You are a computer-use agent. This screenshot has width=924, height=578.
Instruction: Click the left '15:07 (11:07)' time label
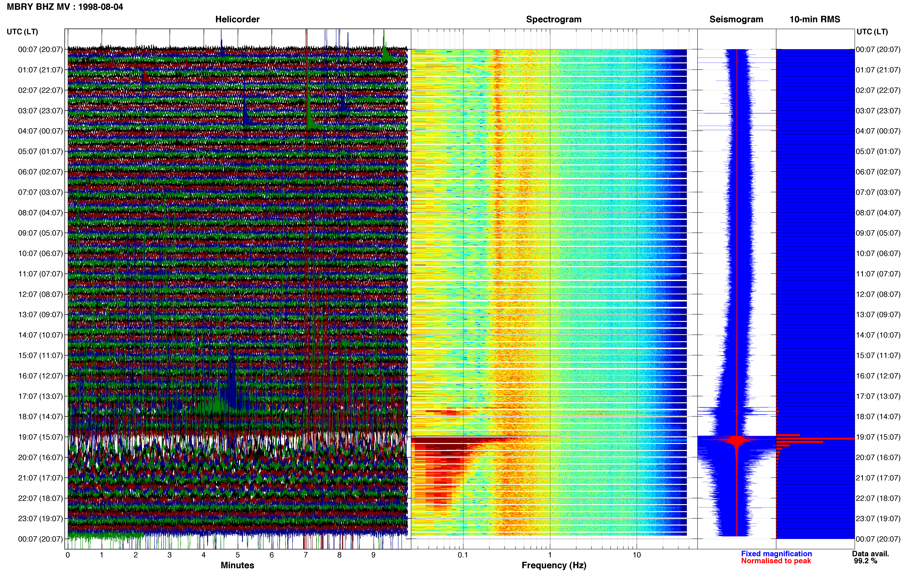tap(40, 355)
